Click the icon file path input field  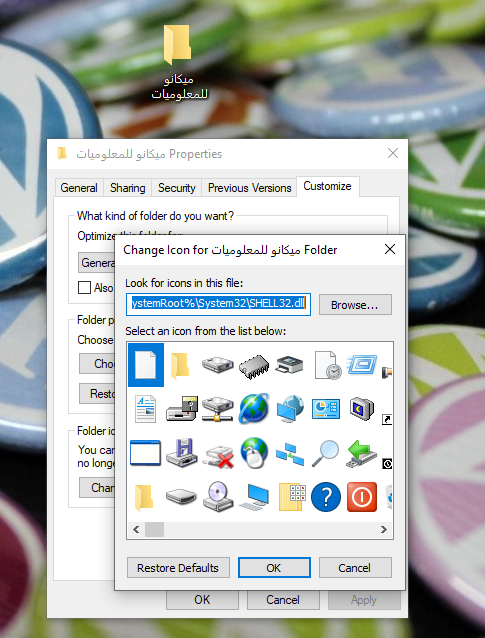tap(218, 304)
